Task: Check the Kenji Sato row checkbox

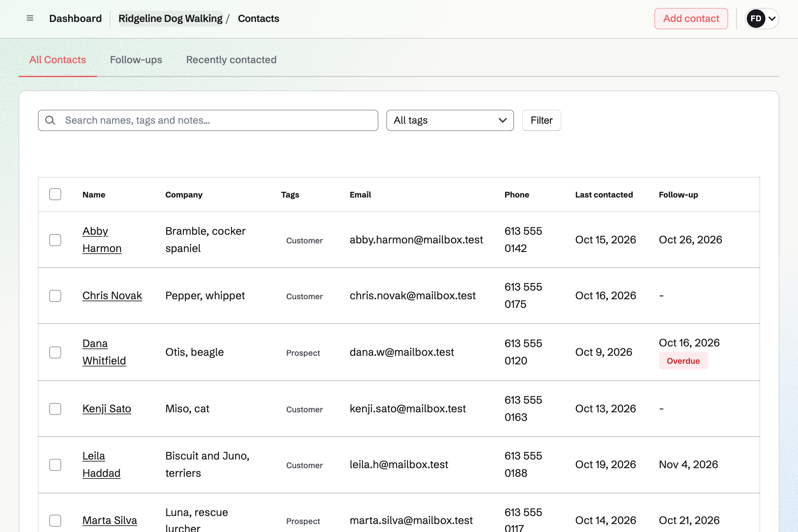Action: point(55,409)
